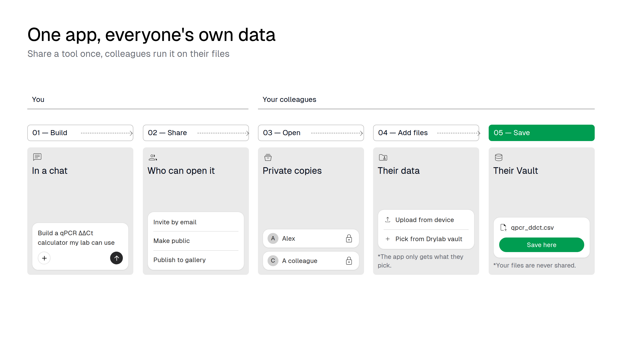Viewport: 622px width, 364px height.
Task: Click the C avatar next to A colleague
Action: coord(273,260)
